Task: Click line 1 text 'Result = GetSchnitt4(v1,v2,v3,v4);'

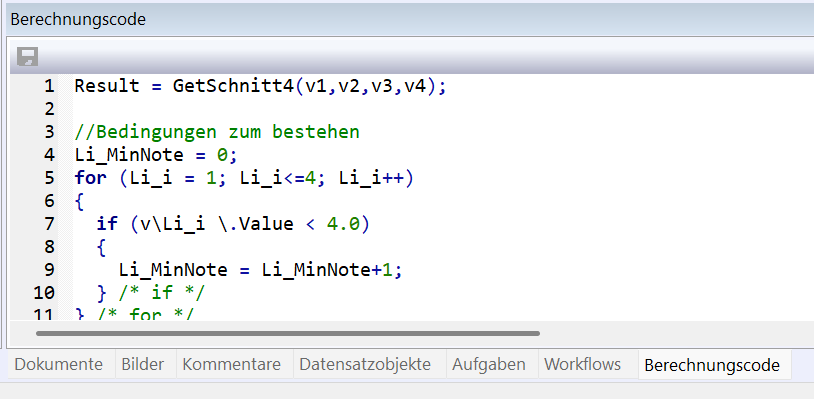Action: tap(260, 86)
